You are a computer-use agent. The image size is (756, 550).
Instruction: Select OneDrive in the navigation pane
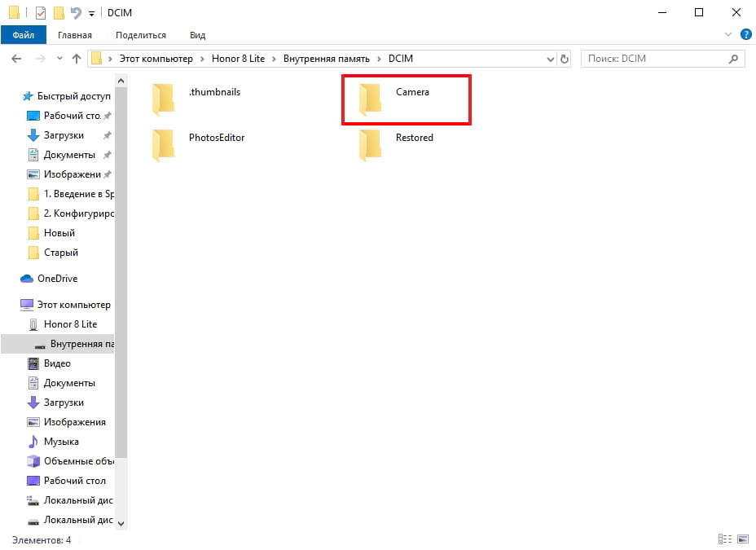pyautogui.click(x=57, y=279)
